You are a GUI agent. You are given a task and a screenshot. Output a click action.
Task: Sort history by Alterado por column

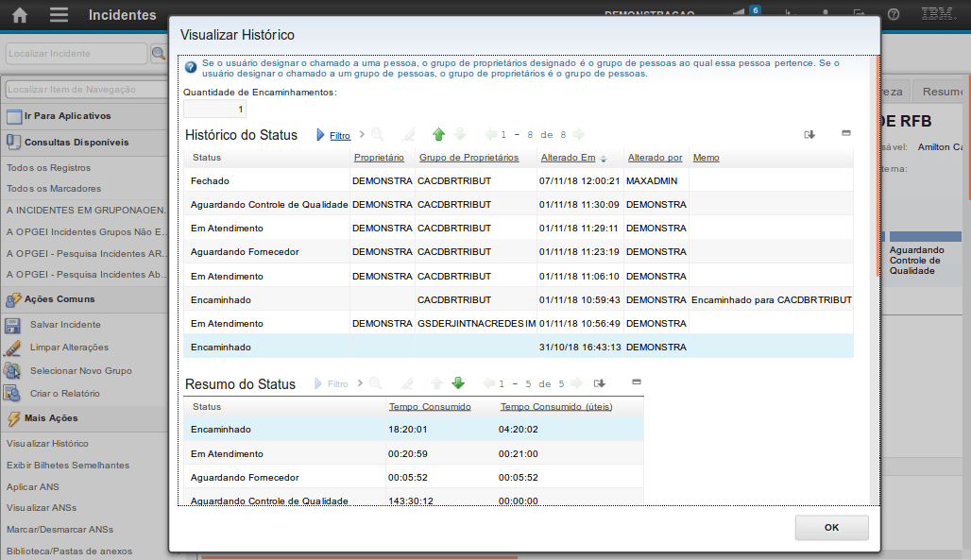point(656,158)
